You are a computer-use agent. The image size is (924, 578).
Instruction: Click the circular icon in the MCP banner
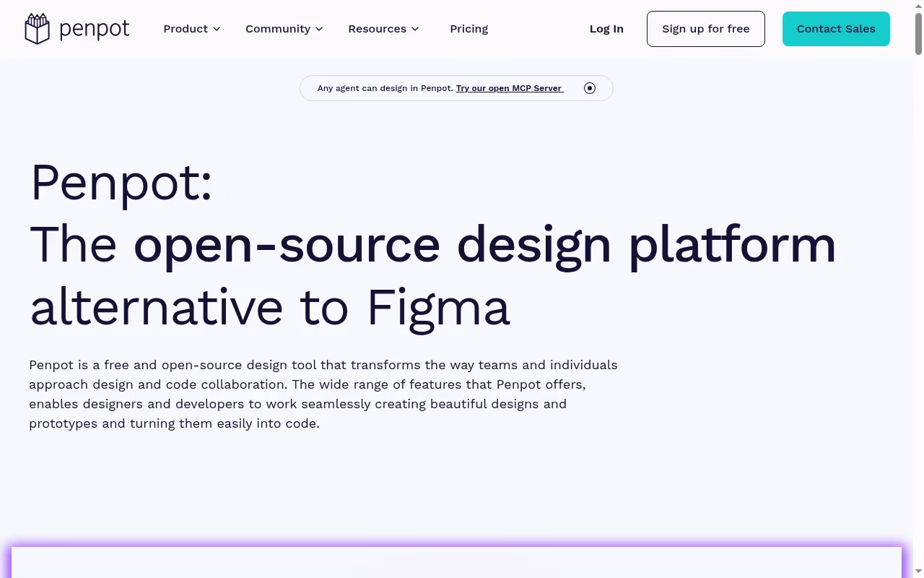point(590,88)
